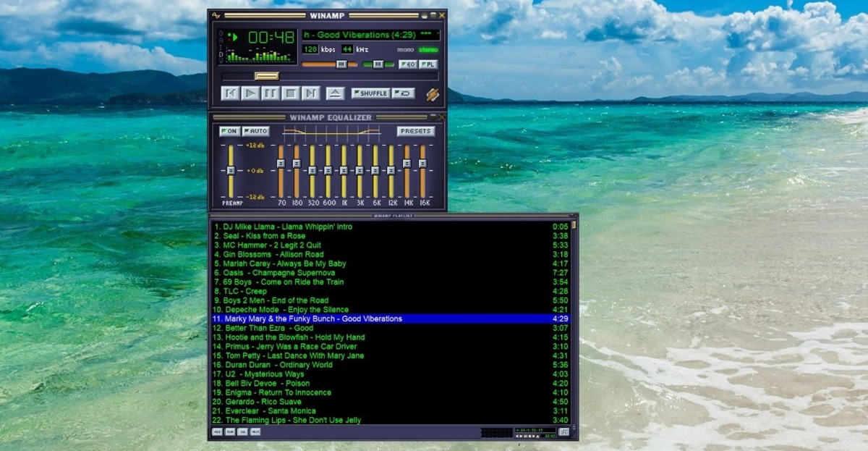Click the 14K band slider handle
This screenshot has width=868, height=451.
point(407,164)
